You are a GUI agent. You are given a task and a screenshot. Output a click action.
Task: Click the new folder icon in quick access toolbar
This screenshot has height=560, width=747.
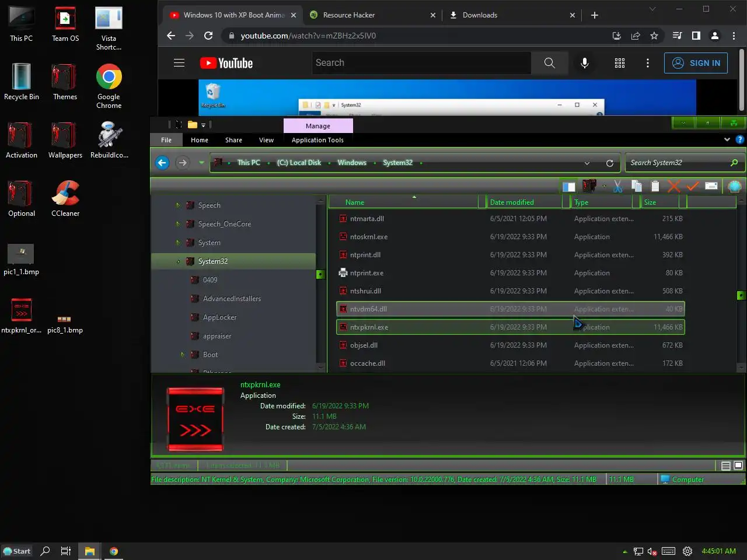click(193, 124)
